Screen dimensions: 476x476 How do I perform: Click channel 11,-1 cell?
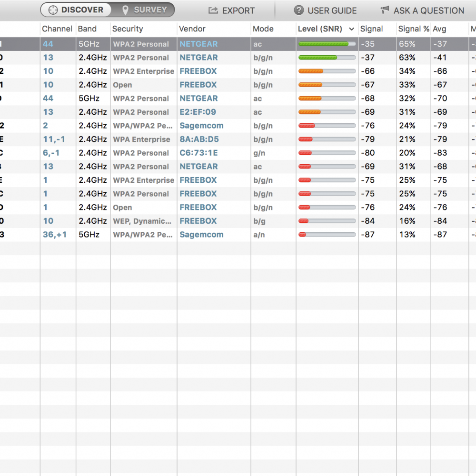click(x=54, y=139)
